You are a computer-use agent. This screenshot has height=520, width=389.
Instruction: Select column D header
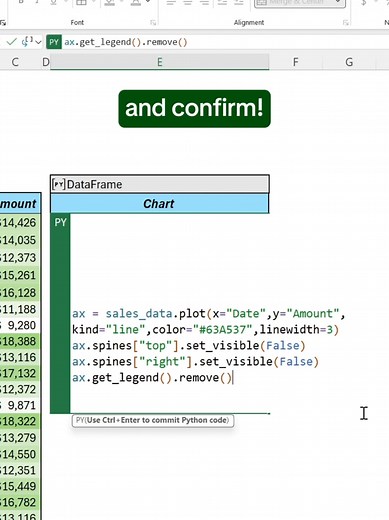[x=46, y=62]
